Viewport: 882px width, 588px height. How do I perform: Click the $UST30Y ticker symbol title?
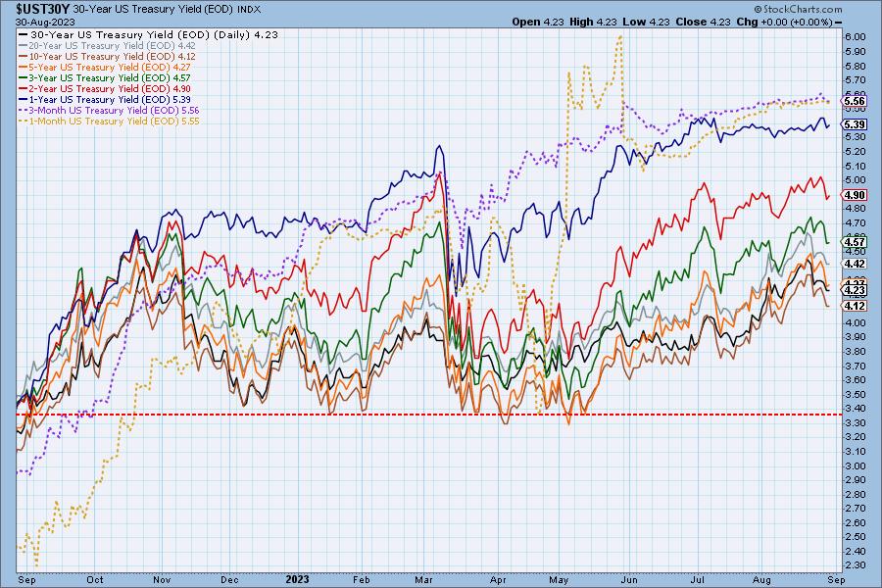pos(43,9)
